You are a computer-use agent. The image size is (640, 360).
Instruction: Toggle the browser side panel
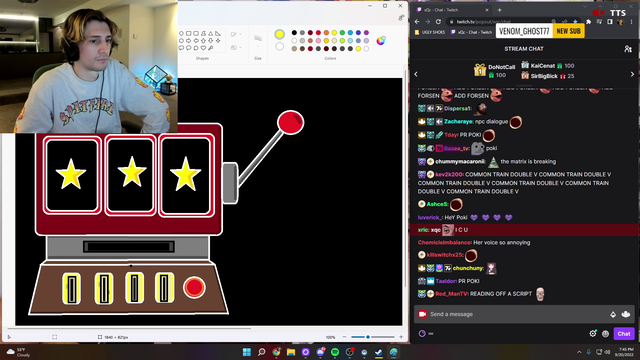(610, 22)
